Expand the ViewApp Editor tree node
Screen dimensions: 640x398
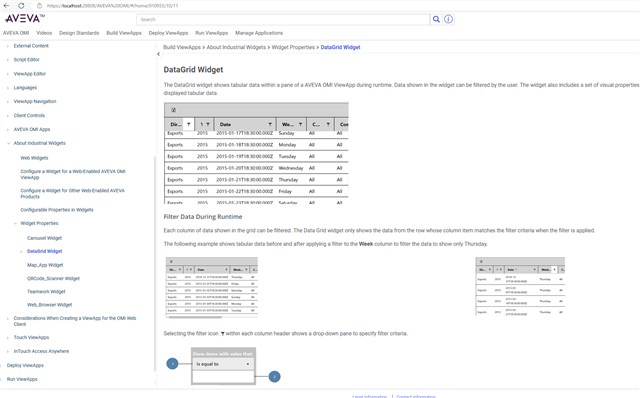pyautogui.click(x=8, y=74)
